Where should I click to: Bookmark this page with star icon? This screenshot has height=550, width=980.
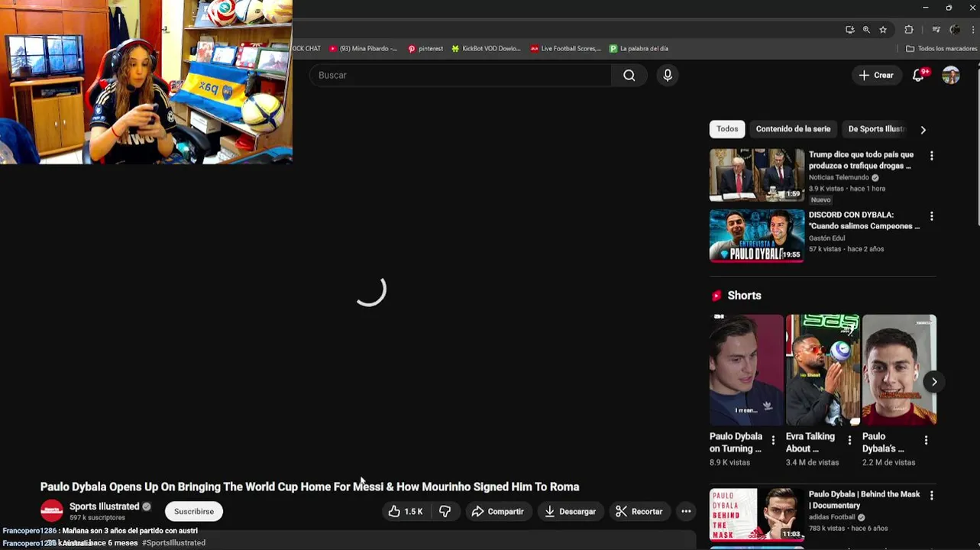point(883,30)
